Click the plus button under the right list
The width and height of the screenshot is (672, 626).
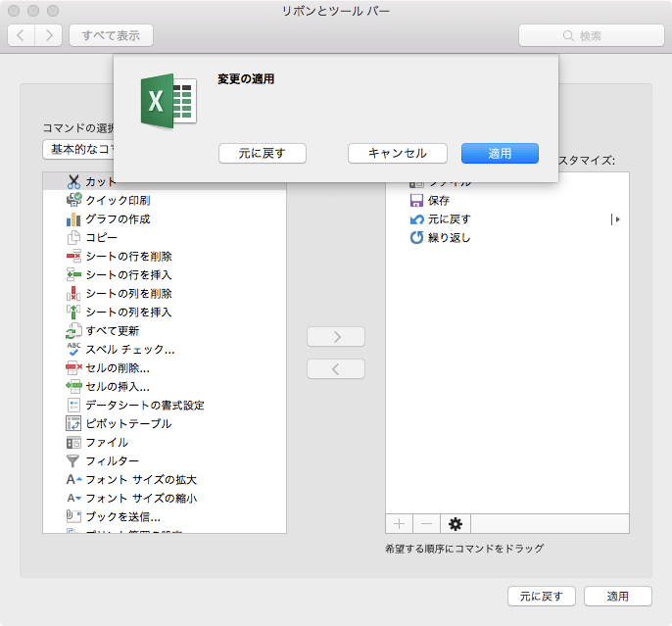point(399,523)
